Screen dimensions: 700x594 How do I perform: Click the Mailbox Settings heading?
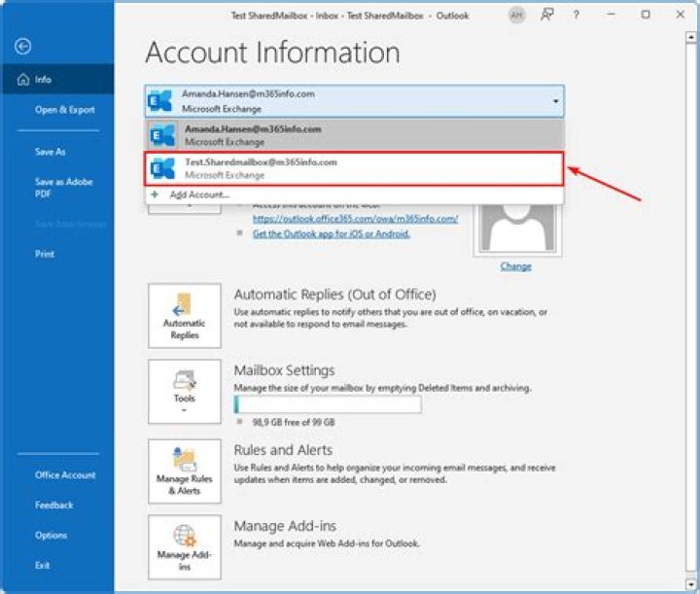click(284, 370)
